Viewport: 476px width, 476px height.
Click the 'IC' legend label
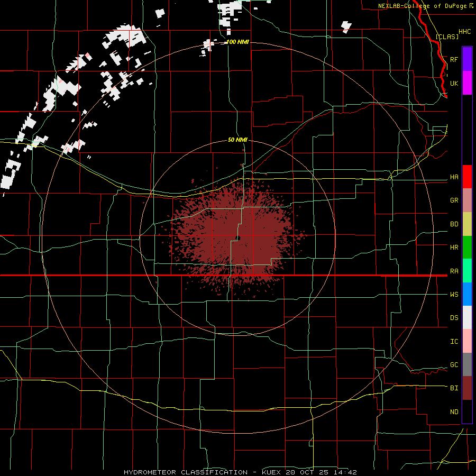coord(454,342)
